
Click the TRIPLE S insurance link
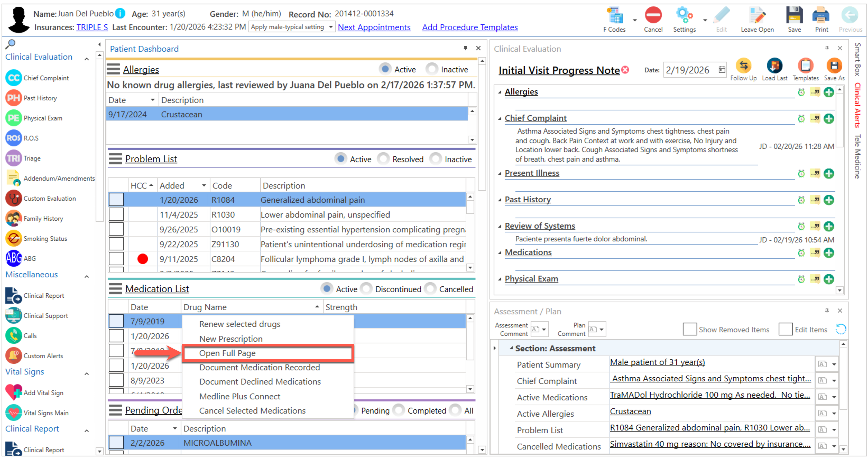tap(92, 27)
